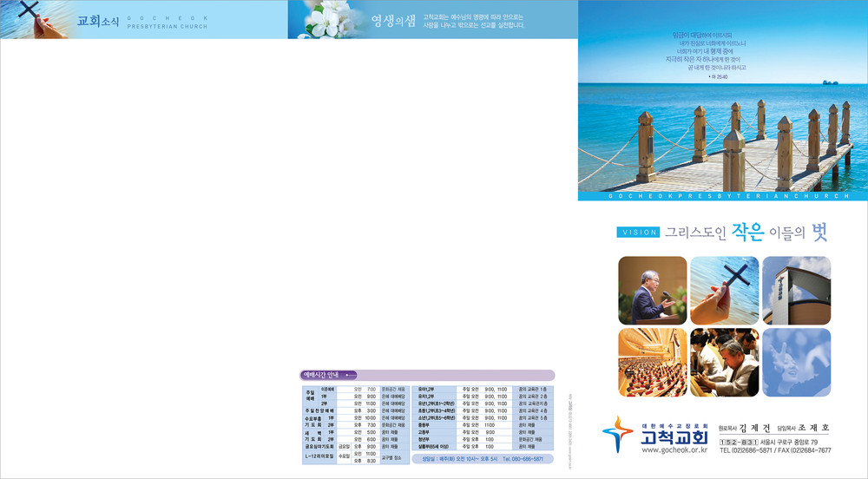
Task: Click the 주일예배 row in schedule table
Action: 310,397
